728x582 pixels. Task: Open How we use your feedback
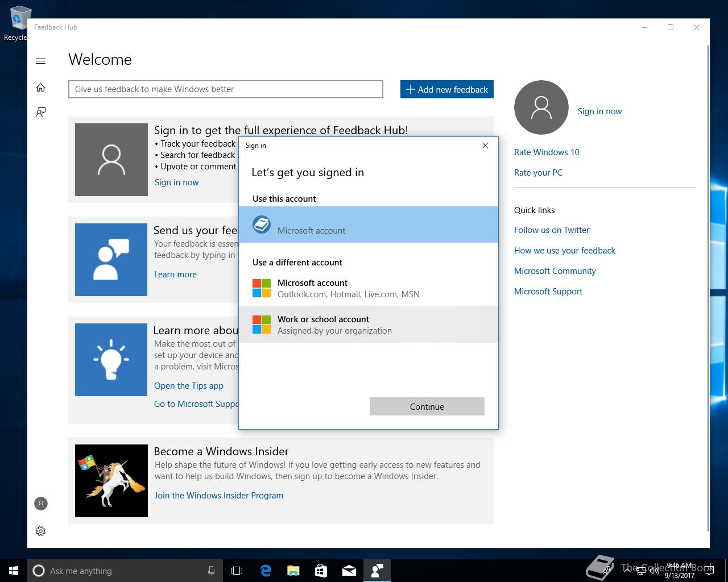(x=565, y=251)
